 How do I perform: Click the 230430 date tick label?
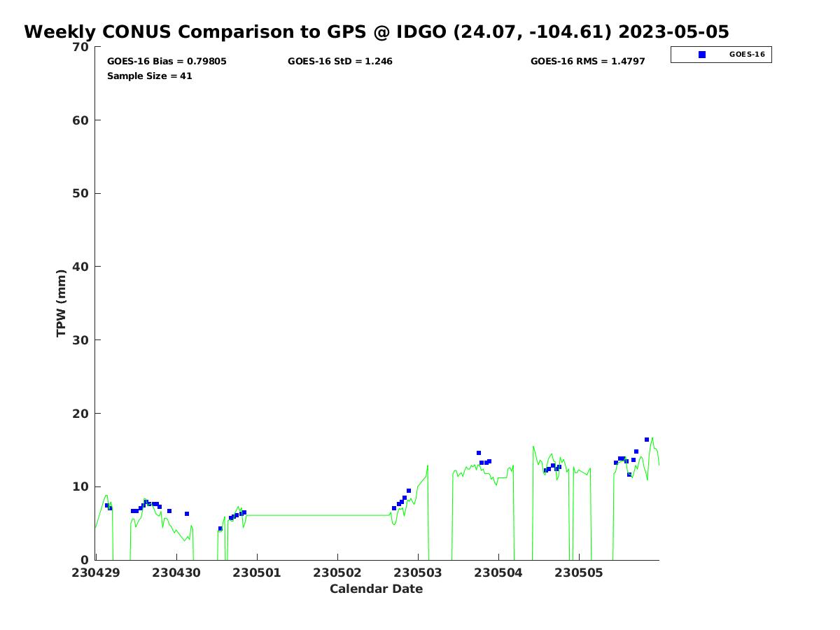[x=176, y=573]
